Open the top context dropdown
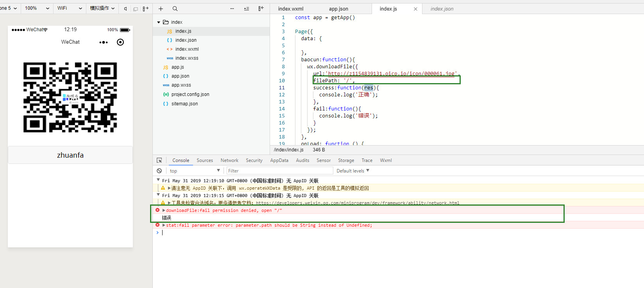The image size is (644, 288). pyautogui.click(x=195, y=171)
